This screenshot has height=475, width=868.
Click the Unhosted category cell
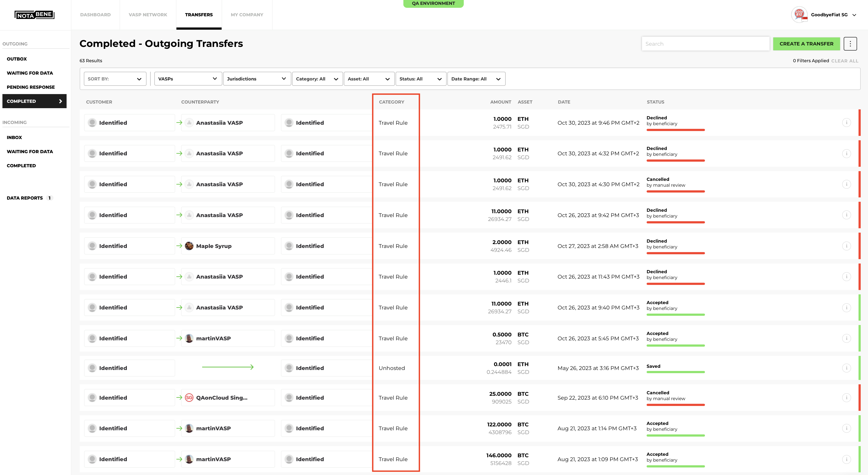point(391,368)
